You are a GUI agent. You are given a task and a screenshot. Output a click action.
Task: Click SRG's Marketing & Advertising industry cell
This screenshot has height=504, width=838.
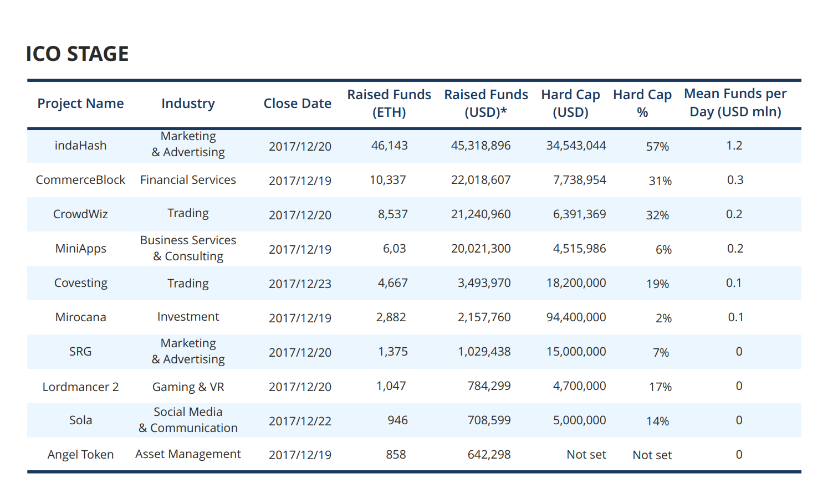pyautogui.click(x=188, y=351)
